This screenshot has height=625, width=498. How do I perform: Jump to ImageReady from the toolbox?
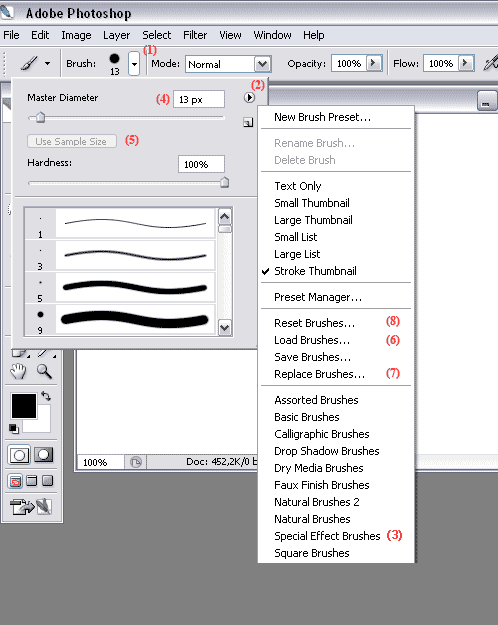click(x=31, y=507)
